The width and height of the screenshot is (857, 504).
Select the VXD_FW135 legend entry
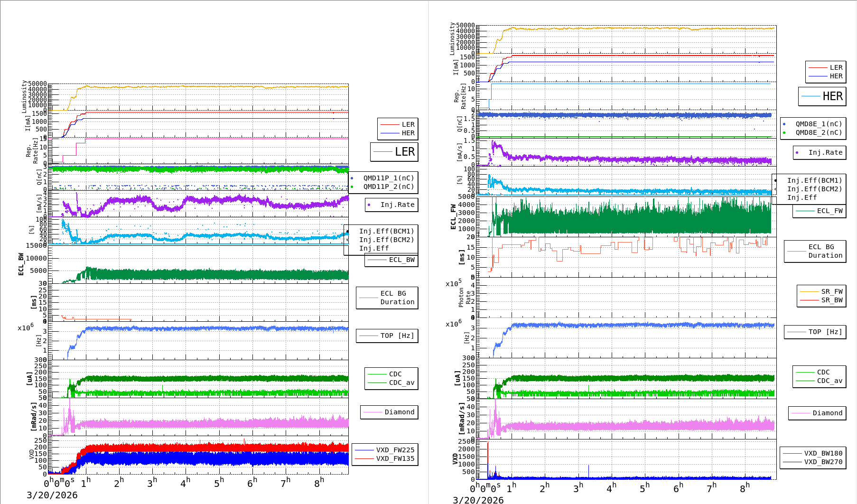395,458
